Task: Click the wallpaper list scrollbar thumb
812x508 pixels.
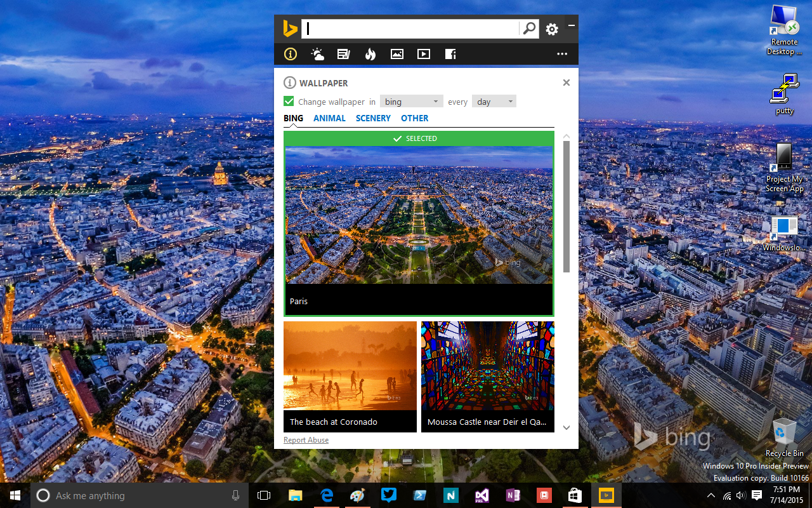Action: (566, 206)
